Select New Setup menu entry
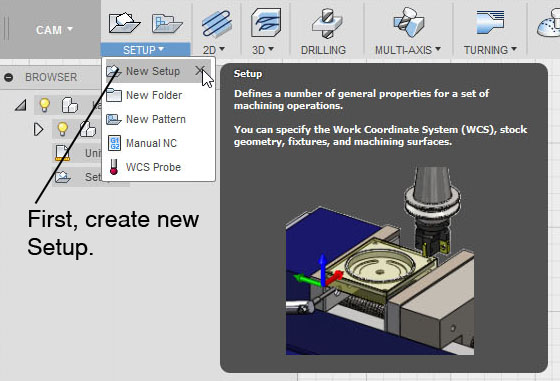The width and height of the screenshot is (560, 381). tap(158, 71)
